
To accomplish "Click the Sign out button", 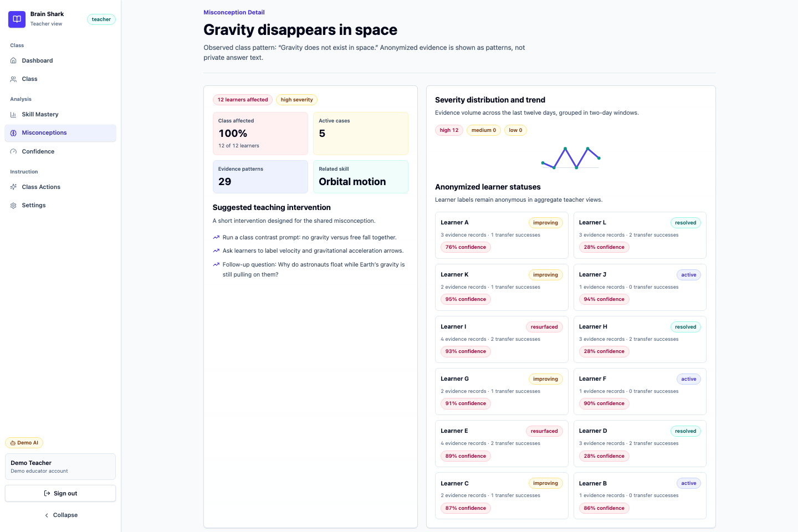I will 60,493.
